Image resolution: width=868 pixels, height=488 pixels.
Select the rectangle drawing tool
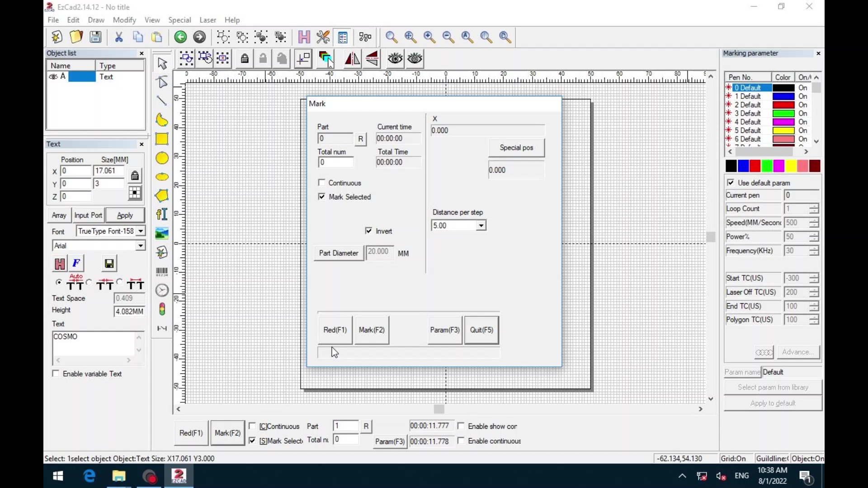pos(162,139)
